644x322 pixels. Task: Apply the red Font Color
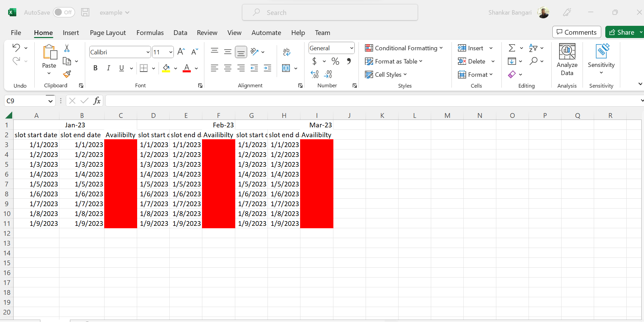tap(187, 68)
